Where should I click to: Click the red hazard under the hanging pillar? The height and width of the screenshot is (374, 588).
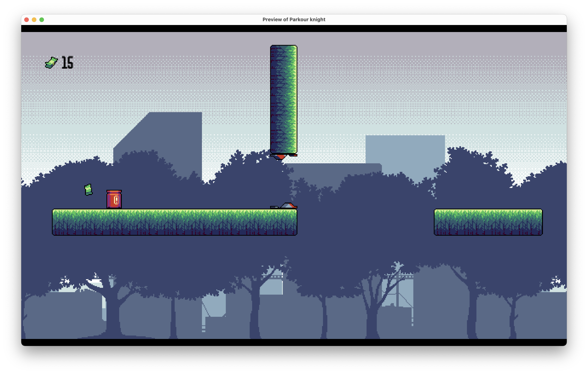281,156
